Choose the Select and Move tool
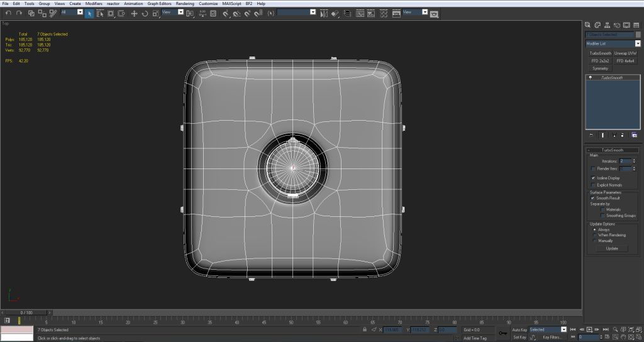This screenshot has height=342, width=644. (134, 13)
